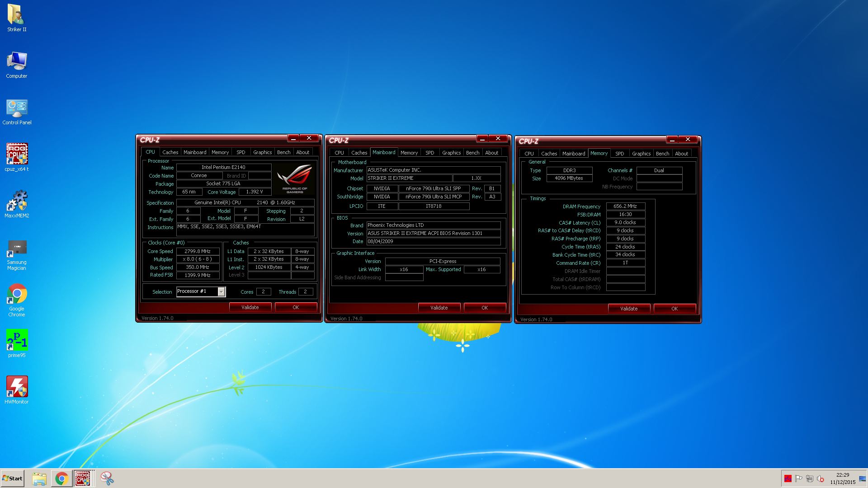Click the Rated FSB value 1399.9 MHz
868x488 pixels.
(198, 275)
